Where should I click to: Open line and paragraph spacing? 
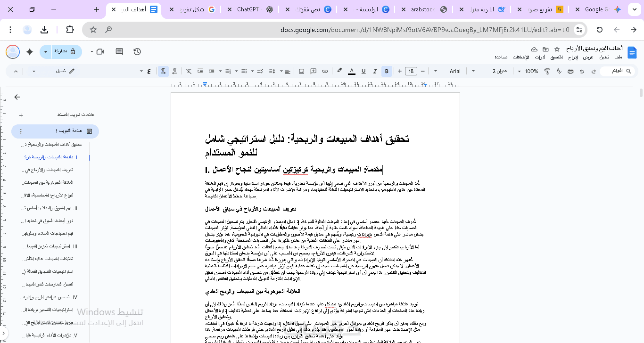pos(272,71)
